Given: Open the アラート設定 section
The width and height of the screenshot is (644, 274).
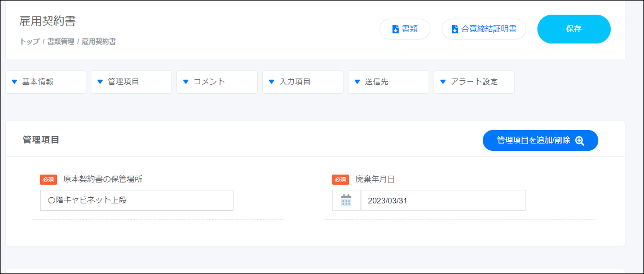Looking at the screenshot, I should pyautogui.click(x=474, y=82).
